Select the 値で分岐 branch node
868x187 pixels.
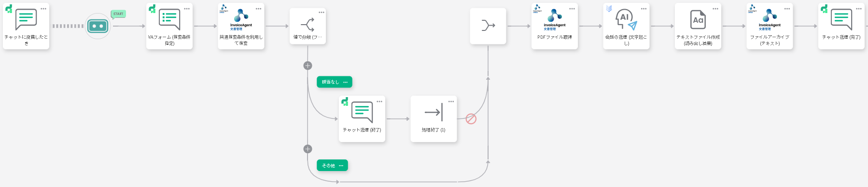point(308,26)
